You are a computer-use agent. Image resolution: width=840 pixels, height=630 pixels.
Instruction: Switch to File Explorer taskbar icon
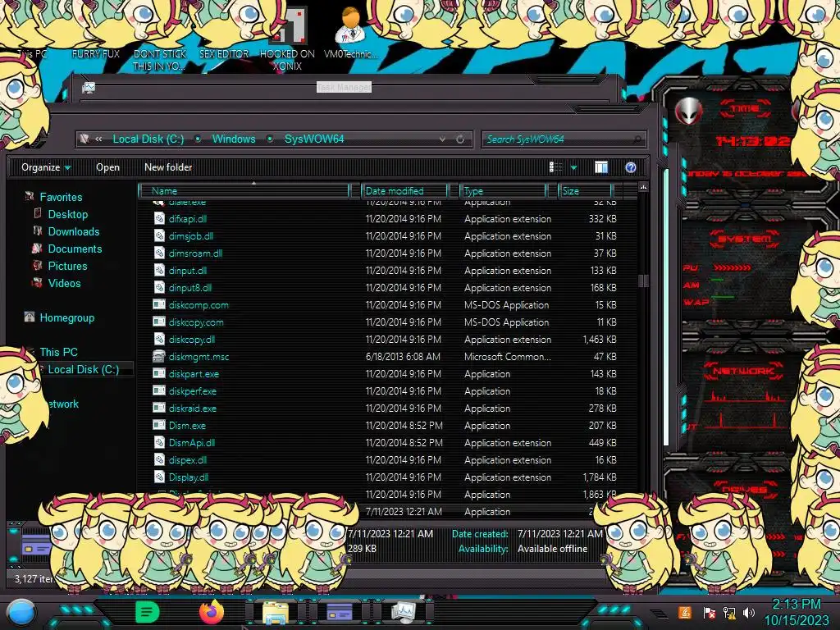[275, 613]
